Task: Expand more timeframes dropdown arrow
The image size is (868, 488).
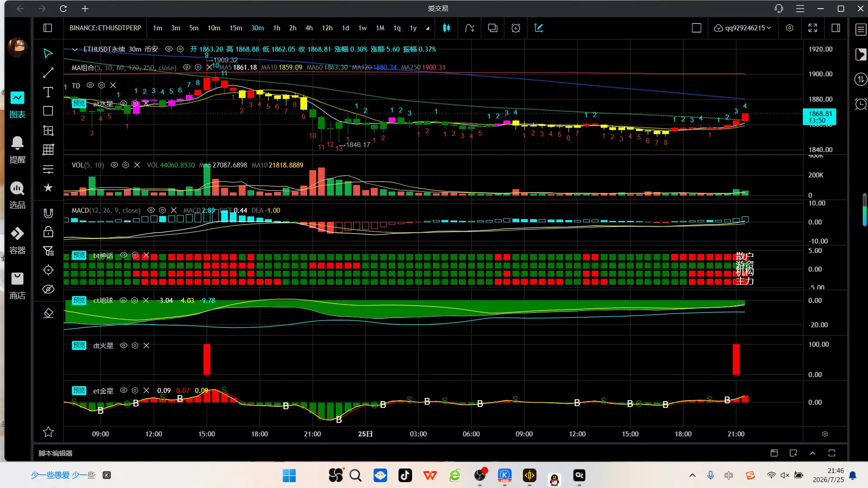Action: [x=427, y=28]
